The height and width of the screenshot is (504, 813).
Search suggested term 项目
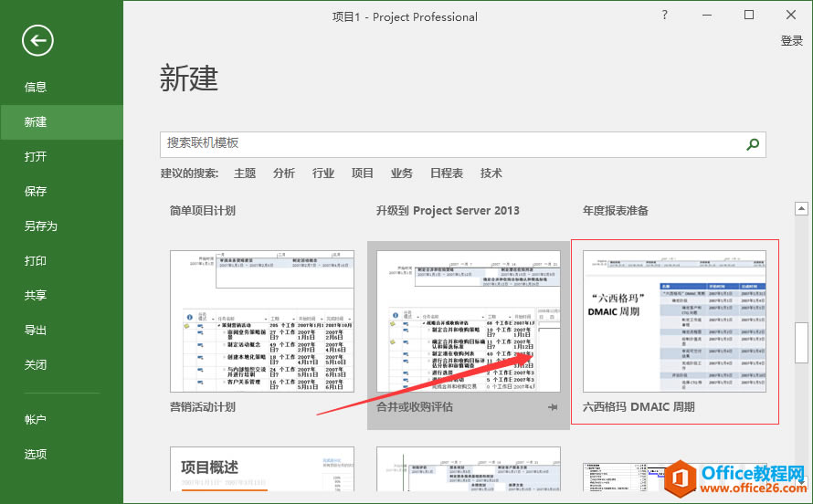(363, 173)
